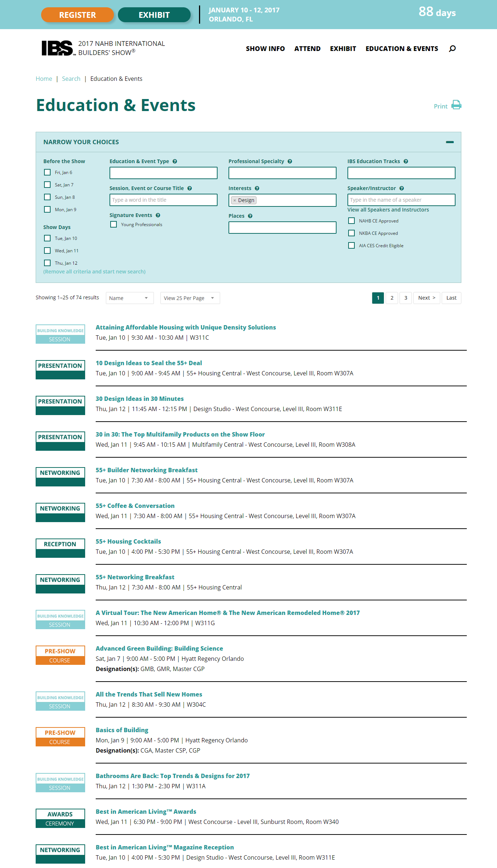Image resolution: width=497 pixels, height=868 pixels.
Task: Click Building Knowledge Session badge for Attaining Affordable Housing
Action: [x=60, y=334]
